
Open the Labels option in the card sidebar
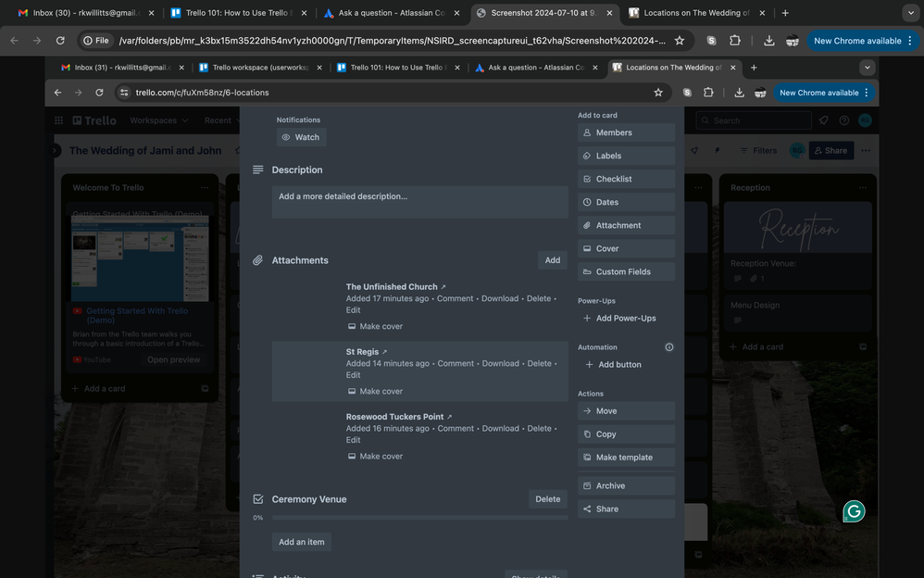pyautogui.click(x=626, y=155)
